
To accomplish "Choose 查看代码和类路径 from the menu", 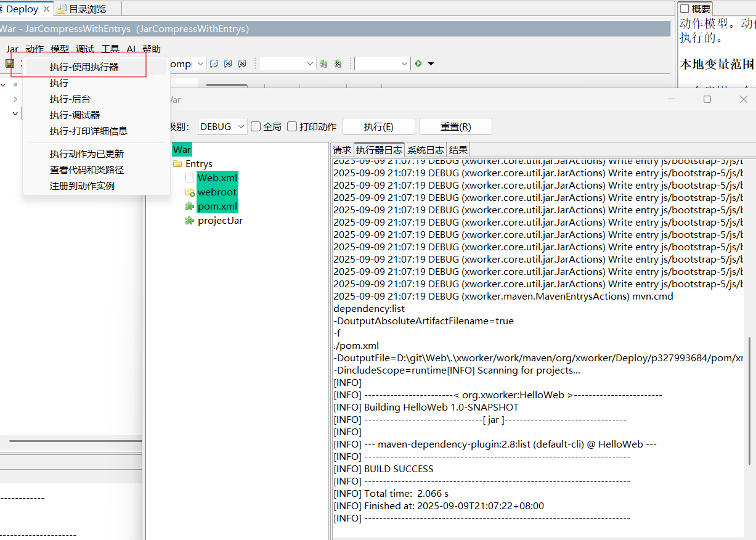I will tap(96, 170).
